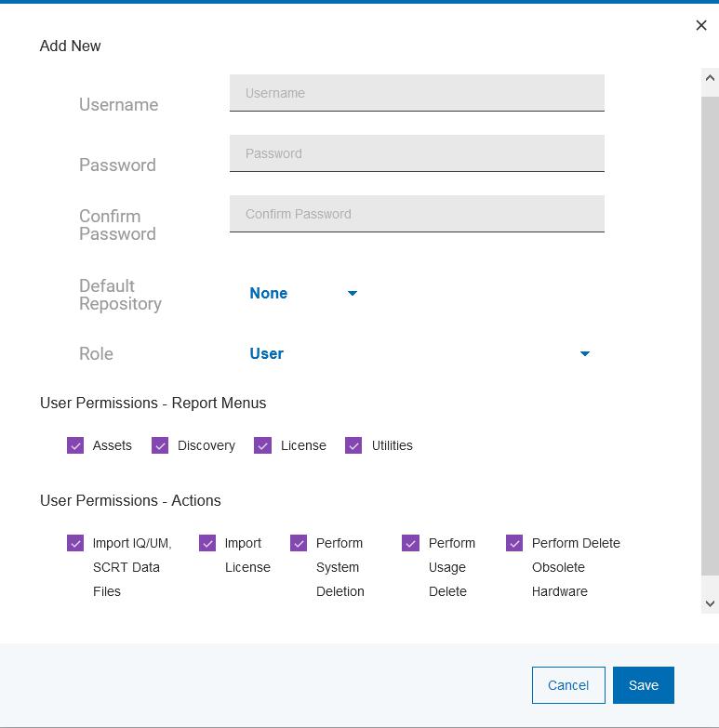
Task: Uncheck the Assets report menu checkbox
Action: (75, 446)
